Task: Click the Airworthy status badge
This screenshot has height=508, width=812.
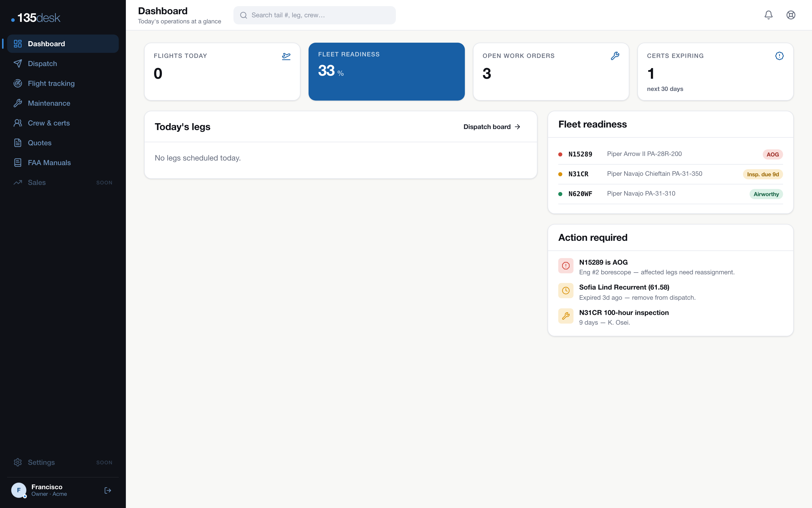Action: tap(766, 194)
